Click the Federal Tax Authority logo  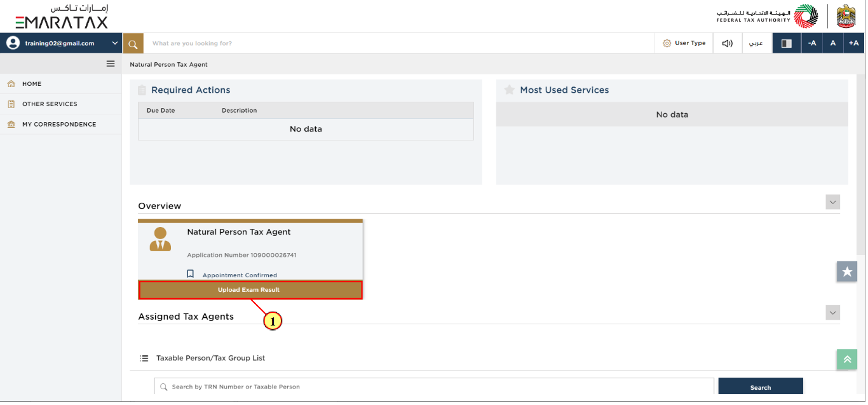(767, 16)
